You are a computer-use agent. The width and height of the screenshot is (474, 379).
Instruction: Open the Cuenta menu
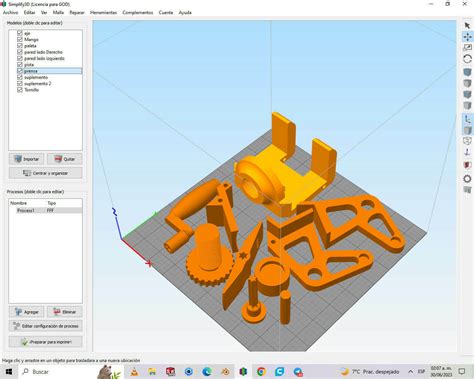[166, 12]
